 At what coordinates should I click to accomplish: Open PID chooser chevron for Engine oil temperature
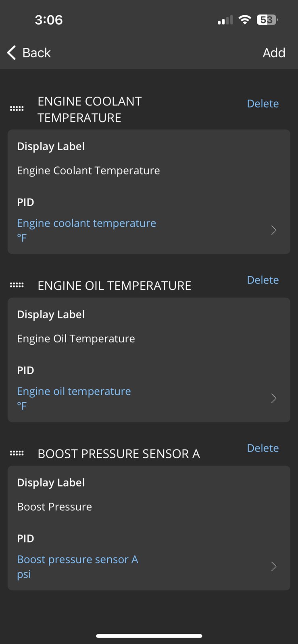274,398
